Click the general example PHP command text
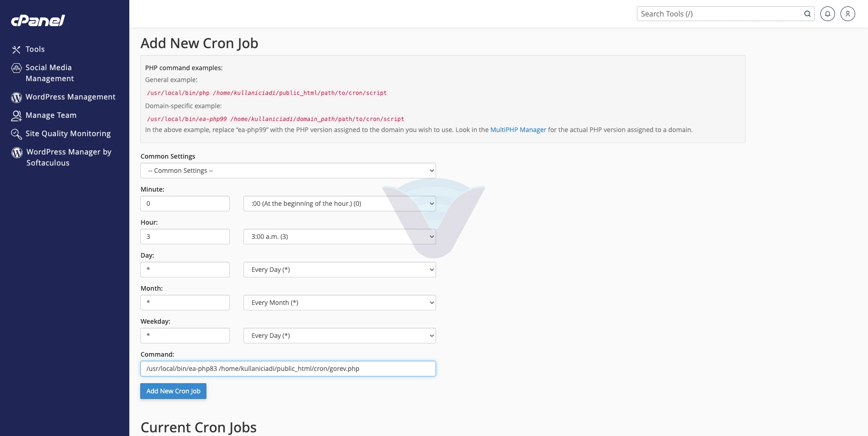The width and height of the screenshot is (868, 436). point(267,93)
